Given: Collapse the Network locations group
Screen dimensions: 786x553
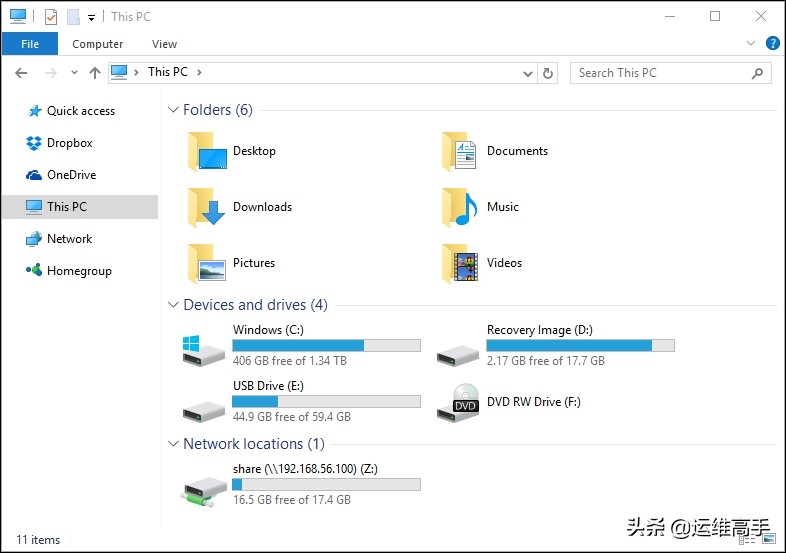Looking at the screenshot, I should (173, 444).
